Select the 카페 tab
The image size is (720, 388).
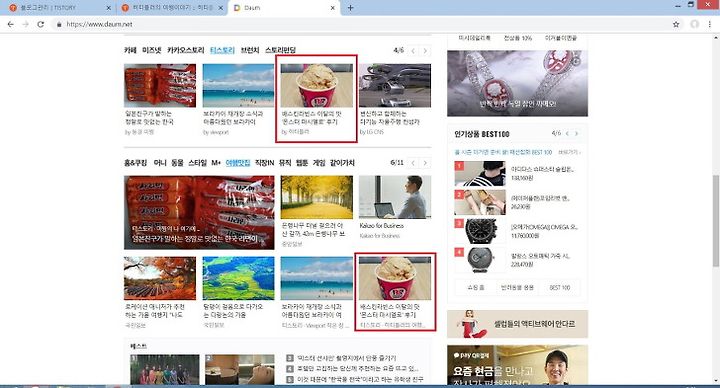pyautogui.click(x=130, y=50)
